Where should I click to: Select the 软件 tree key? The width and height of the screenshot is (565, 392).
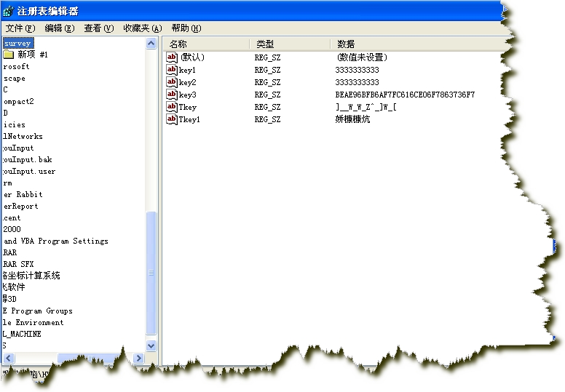14,287
